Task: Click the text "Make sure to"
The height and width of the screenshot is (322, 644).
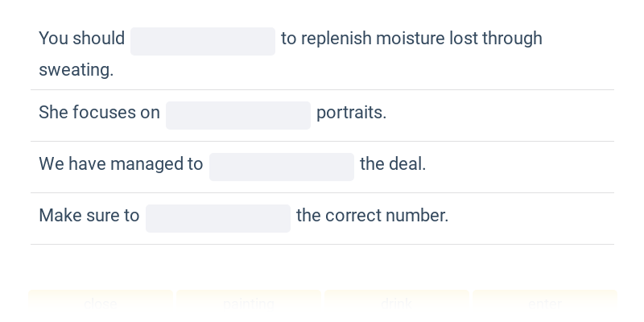Action: point(89,216)
